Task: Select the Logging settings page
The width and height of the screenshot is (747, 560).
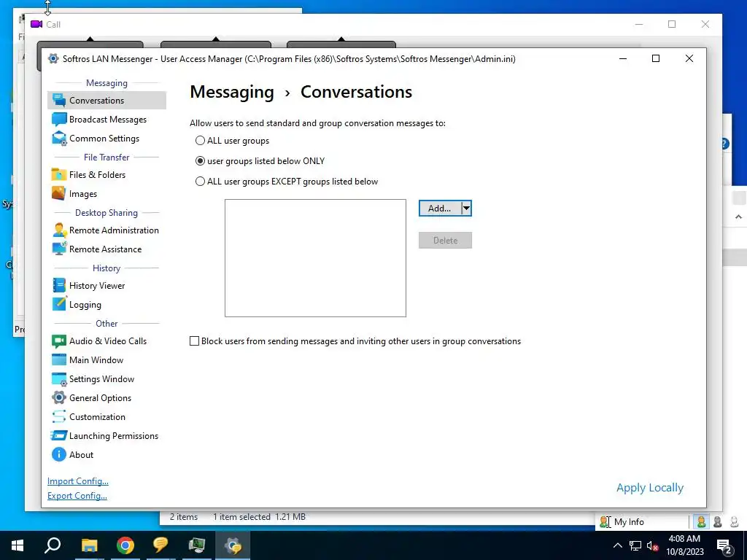Action: (x=85, y=304)
